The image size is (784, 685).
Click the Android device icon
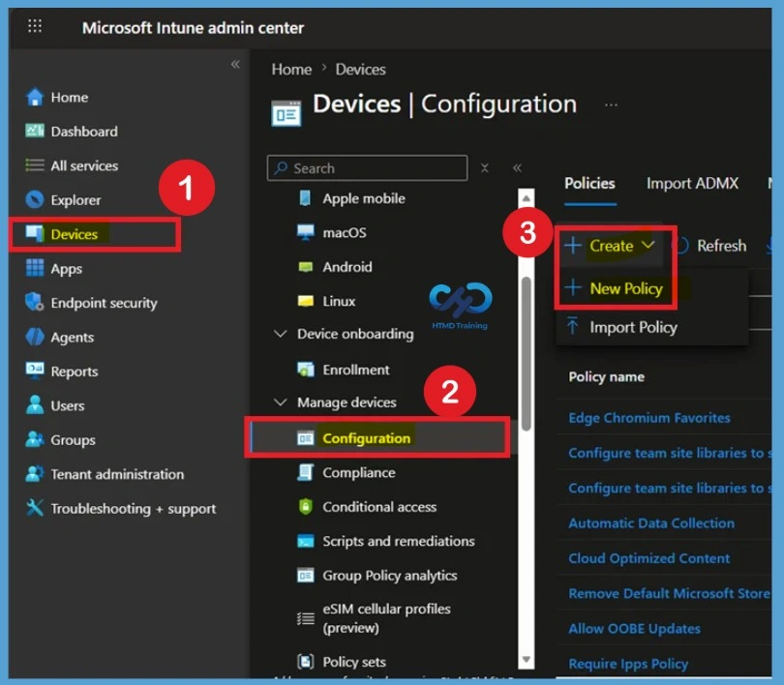305,266
